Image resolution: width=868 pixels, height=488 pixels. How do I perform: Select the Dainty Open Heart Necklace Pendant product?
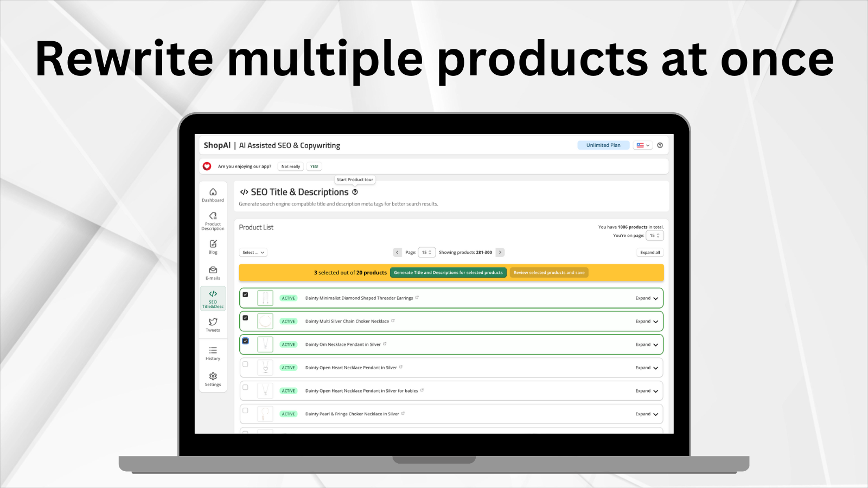(245, 364)
